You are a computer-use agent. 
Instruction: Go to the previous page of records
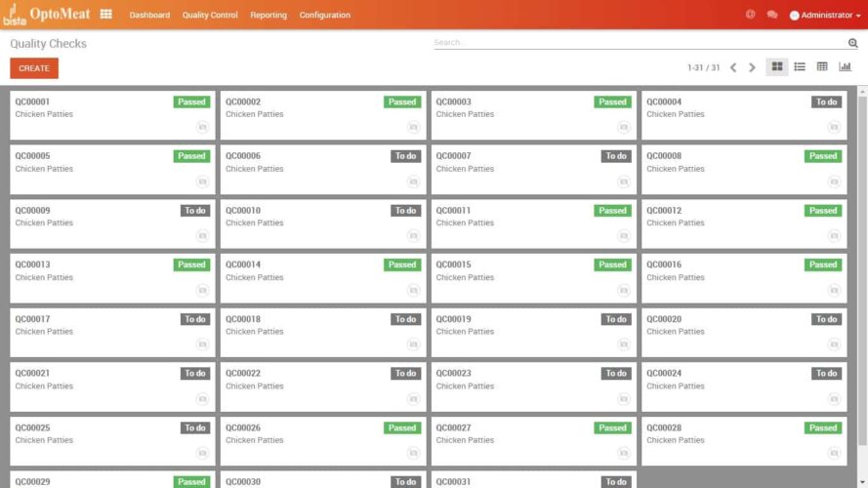[733, 67]
